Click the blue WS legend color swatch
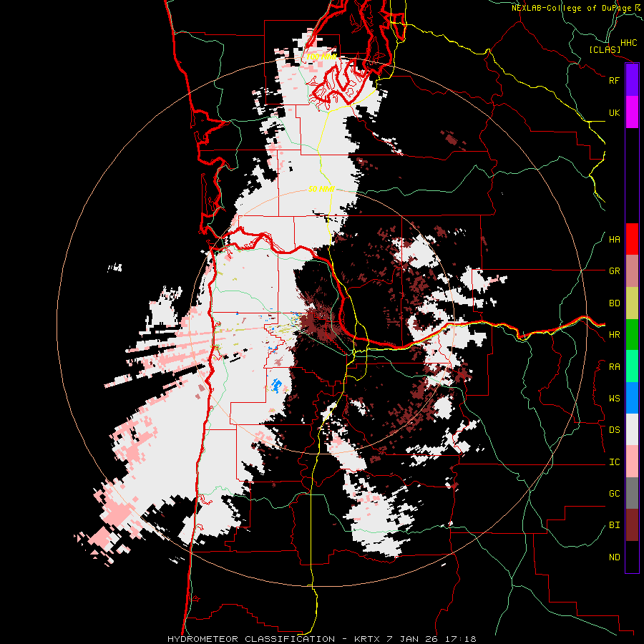 click(632, 398)
